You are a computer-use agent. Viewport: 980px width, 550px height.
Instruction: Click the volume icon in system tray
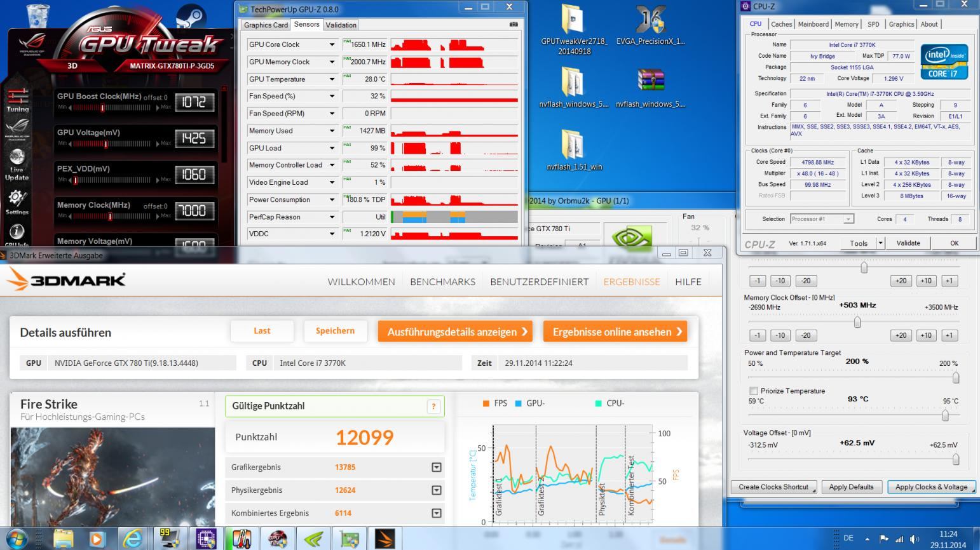click(x=915, y=539)
